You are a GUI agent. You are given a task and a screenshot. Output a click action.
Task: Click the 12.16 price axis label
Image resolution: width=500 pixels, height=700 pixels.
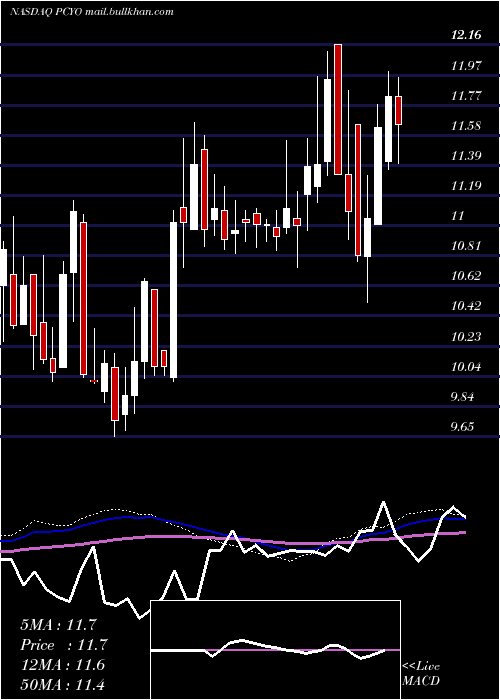466,35
